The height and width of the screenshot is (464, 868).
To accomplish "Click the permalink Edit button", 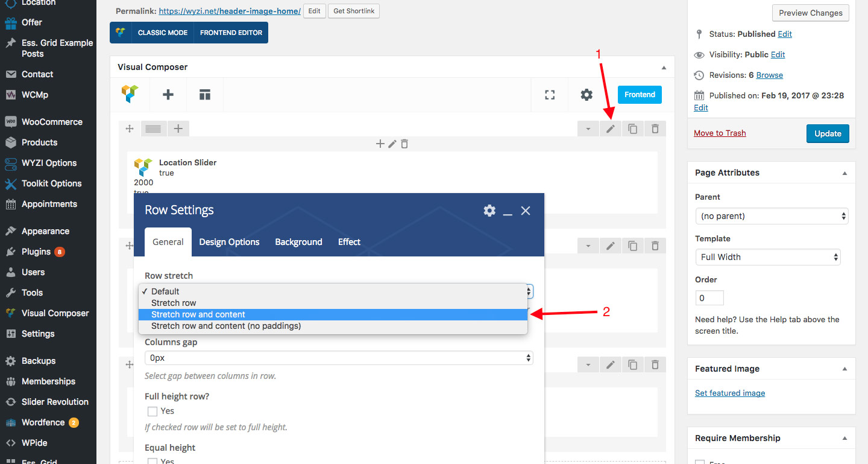I will point(314,11).
